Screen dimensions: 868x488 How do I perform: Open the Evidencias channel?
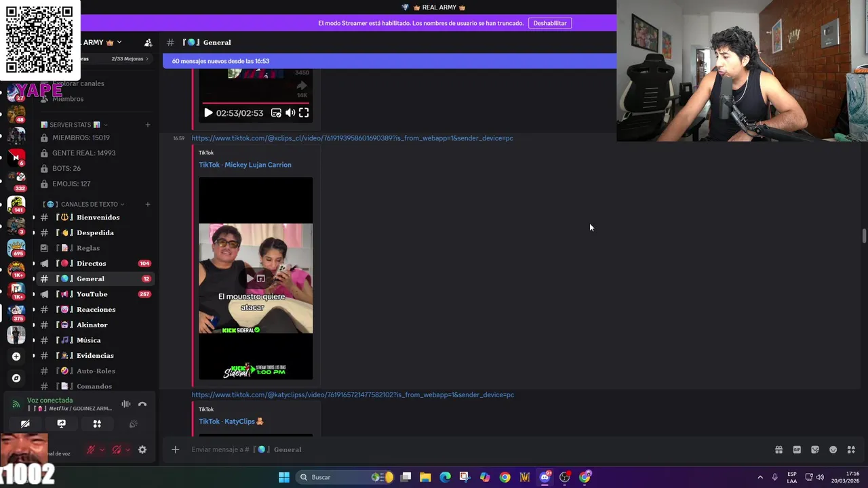(95, 356)
